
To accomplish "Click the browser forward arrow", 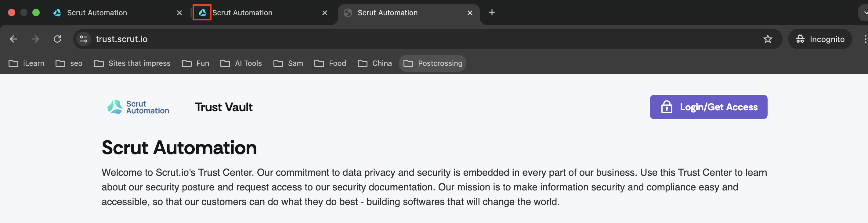I will pos(35,39).
